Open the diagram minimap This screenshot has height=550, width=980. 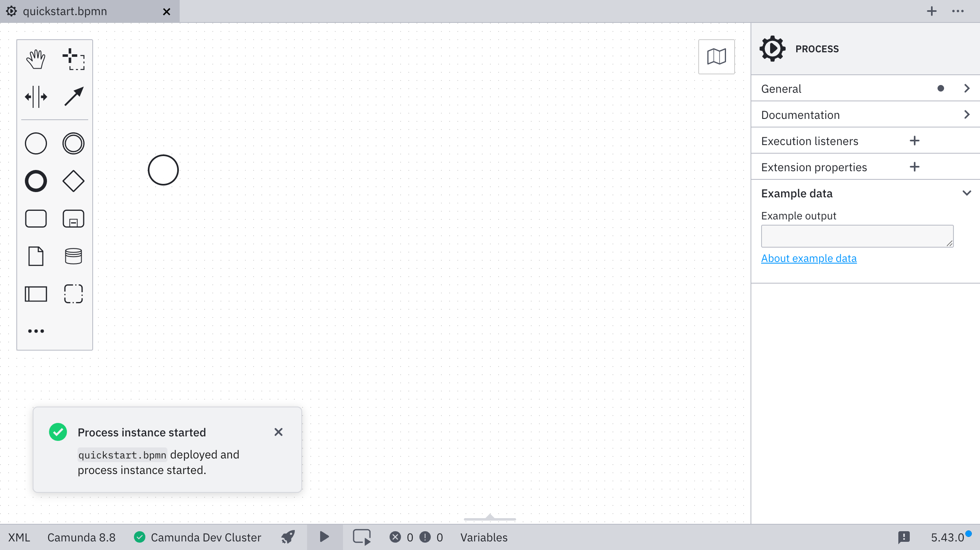(716, 57)
